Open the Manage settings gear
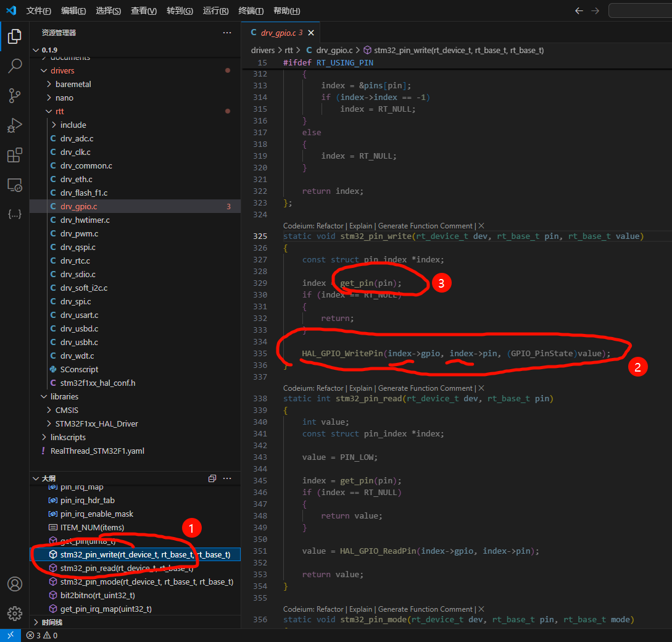672x642 pixels. click(15, 613)
